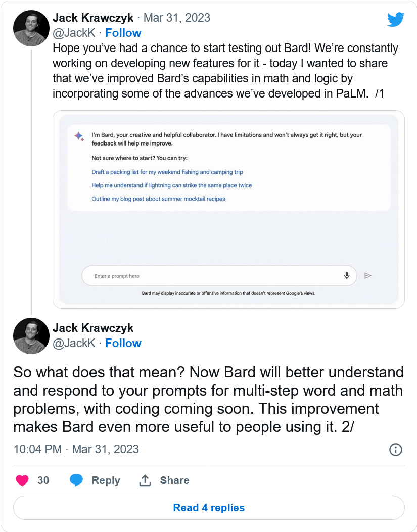
Task: Click the Bard sparkle logo icon
Action: tap(79, 136)
